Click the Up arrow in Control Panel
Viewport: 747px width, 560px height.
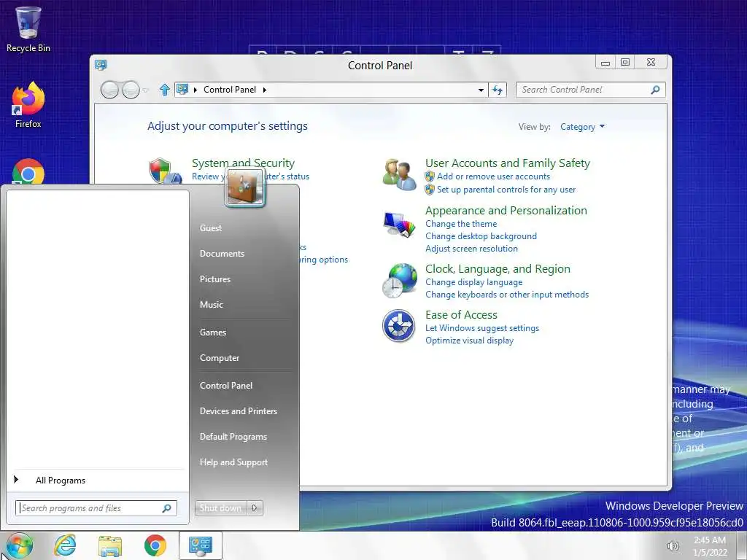164,89
